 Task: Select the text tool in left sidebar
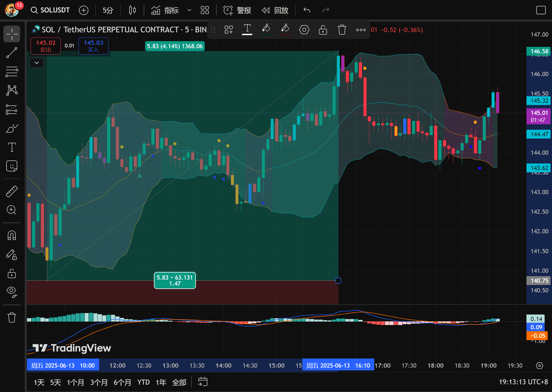pos(12,147)
